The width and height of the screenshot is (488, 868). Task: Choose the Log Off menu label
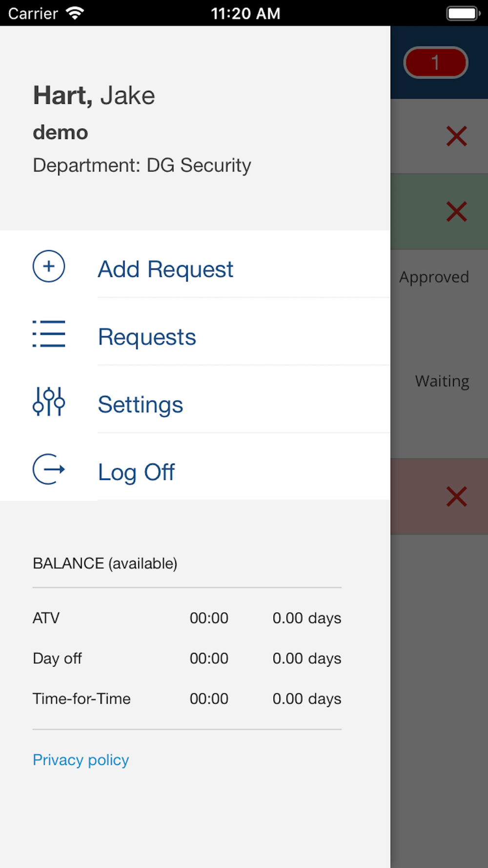(x=136, y=472)
